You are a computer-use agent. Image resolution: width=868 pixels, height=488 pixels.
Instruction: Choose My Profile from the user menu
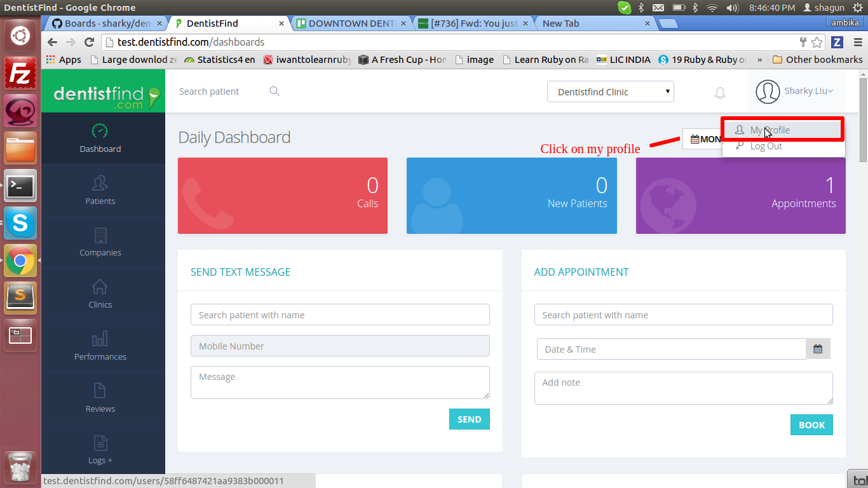(x=783, y=130)
